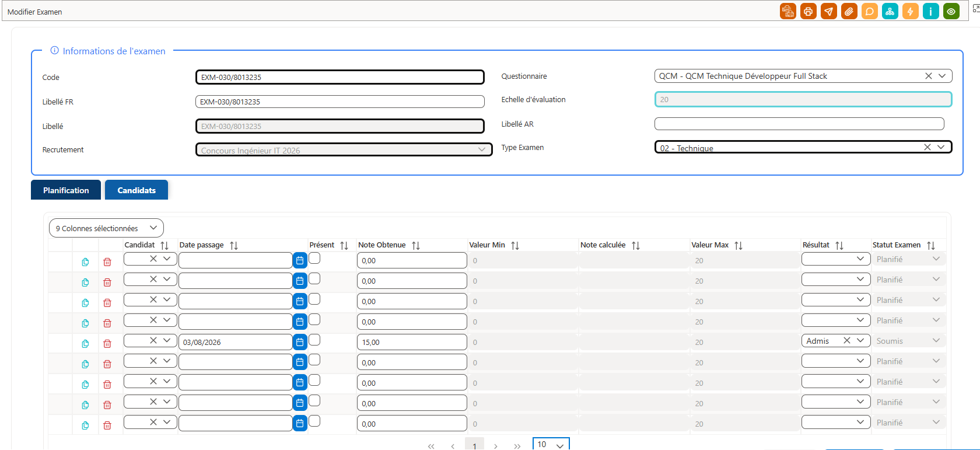Jump to the last table page
This screenshot has height=450, width=980.
tap(517, 446)
